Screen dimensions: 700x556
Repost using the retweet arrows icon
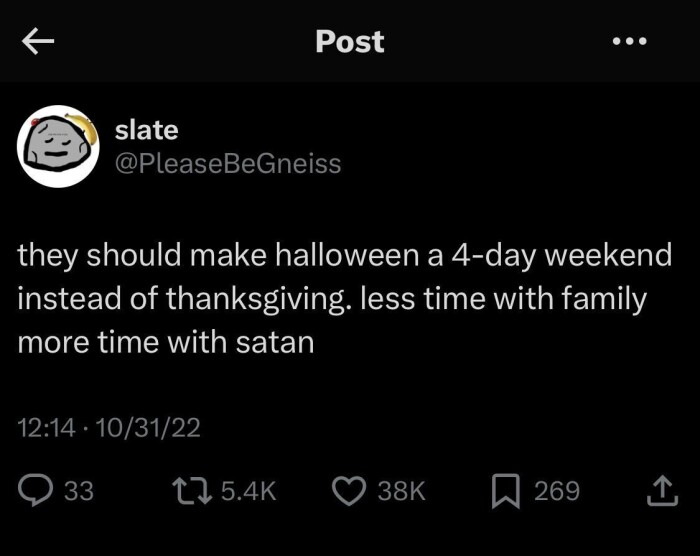(x=193, y=490)
